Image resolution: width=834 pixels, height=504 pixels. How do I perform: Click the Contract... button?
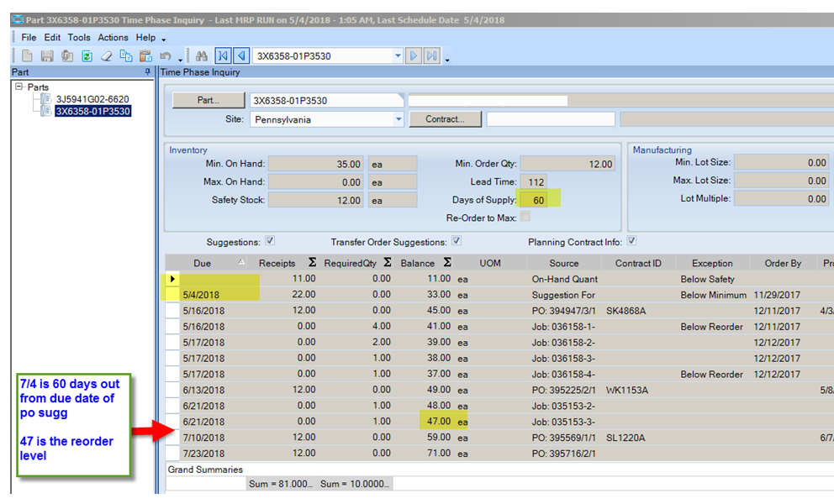click(x=445, y=119)
